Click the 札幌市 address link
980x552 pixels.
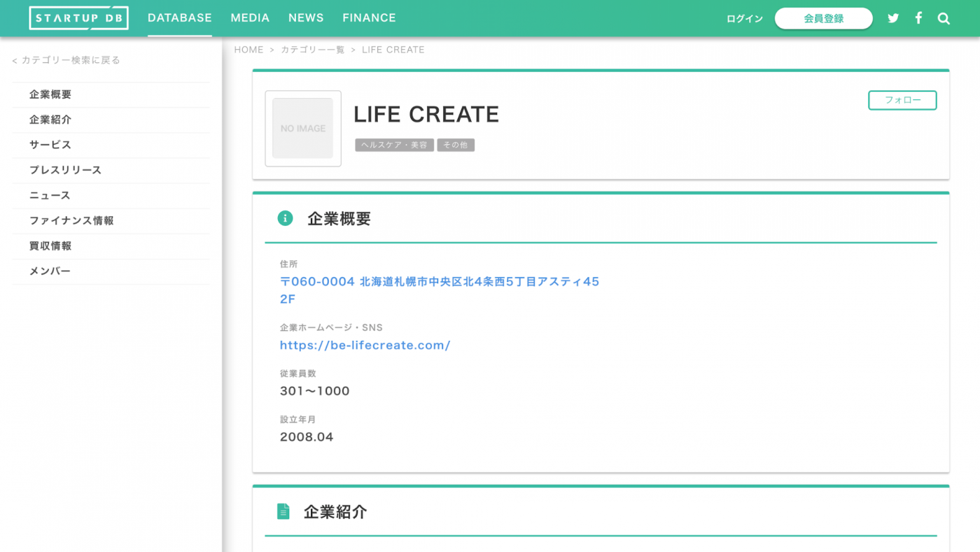pos(439,281)
